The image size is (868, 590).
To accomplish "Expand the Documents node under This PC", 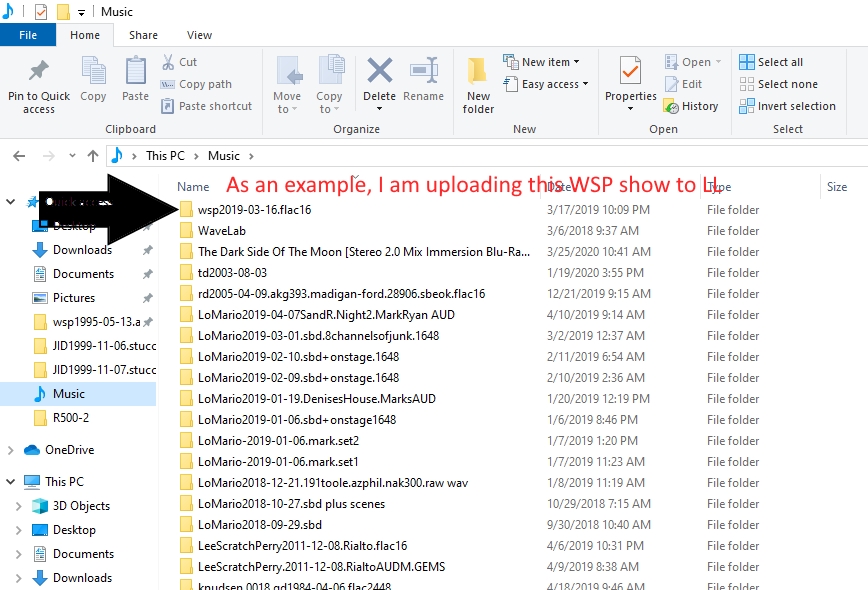I will [18, 554].
